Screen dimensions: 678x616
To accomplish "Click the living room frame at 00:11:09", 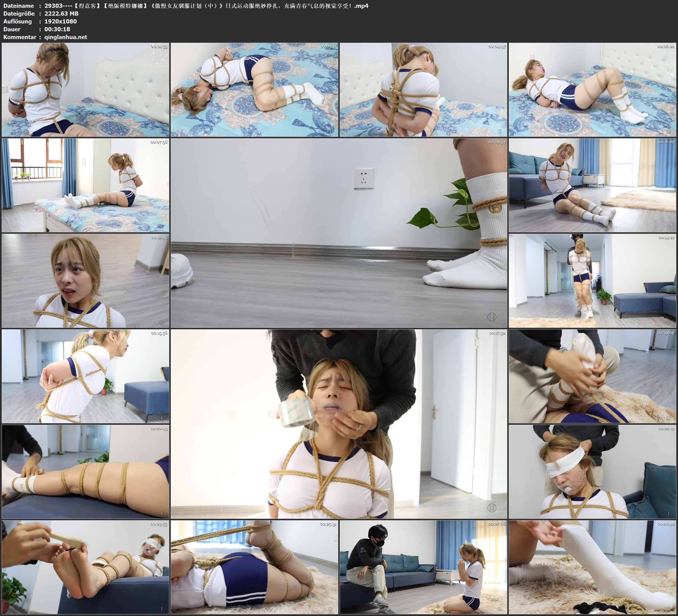I will coord(592,185).
